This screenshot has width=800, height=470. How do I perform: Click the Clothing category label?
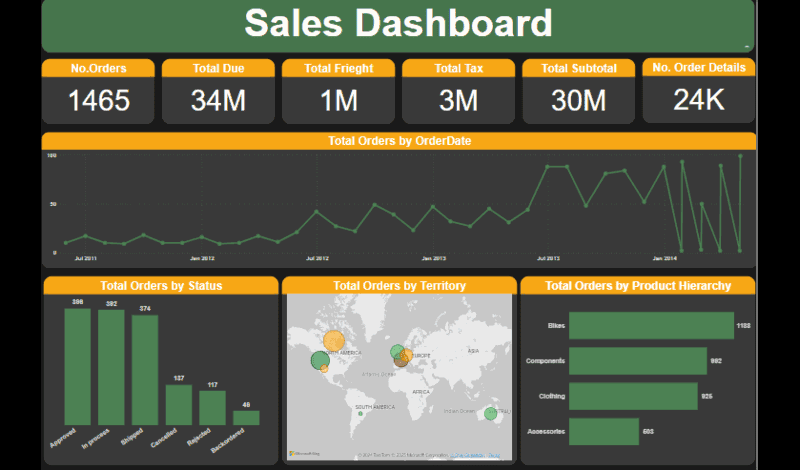(x=552, y=396)
